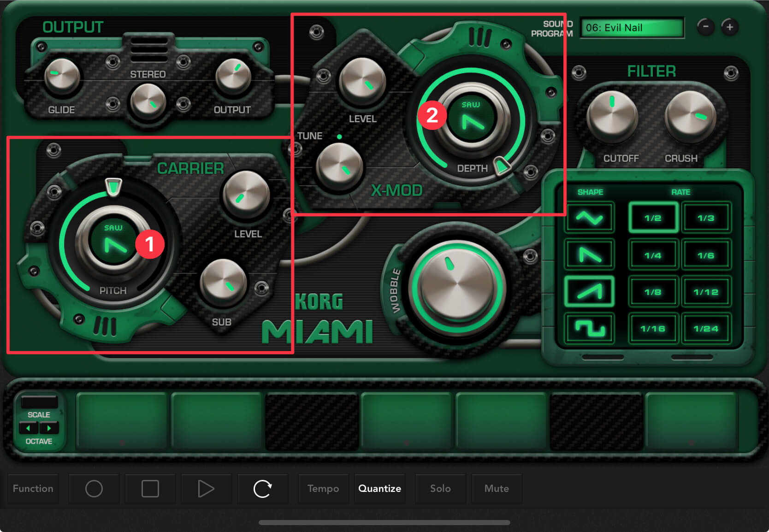Go to next sound program with plus

[730, 27]
